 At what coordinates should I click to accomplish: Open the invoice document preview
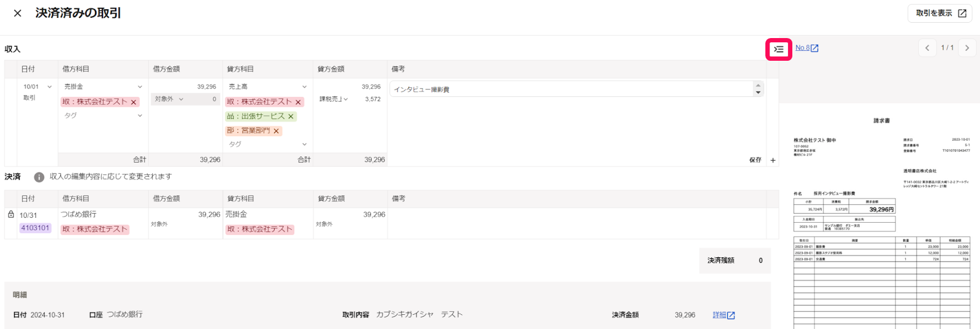coord(881,221)
